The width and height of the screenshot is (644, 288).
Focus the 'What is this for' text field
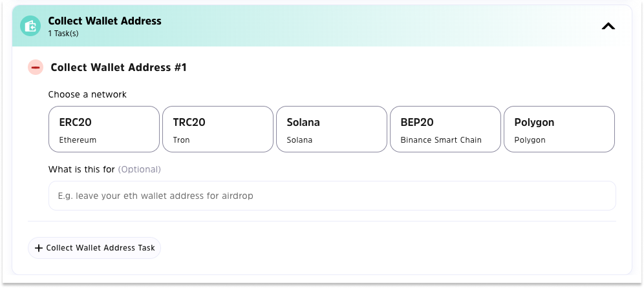[x=332, y=195]
